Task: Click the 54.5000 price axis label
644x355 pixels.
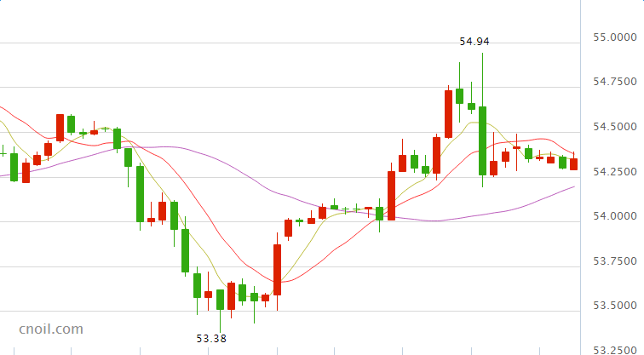Action: pos(615,127)
